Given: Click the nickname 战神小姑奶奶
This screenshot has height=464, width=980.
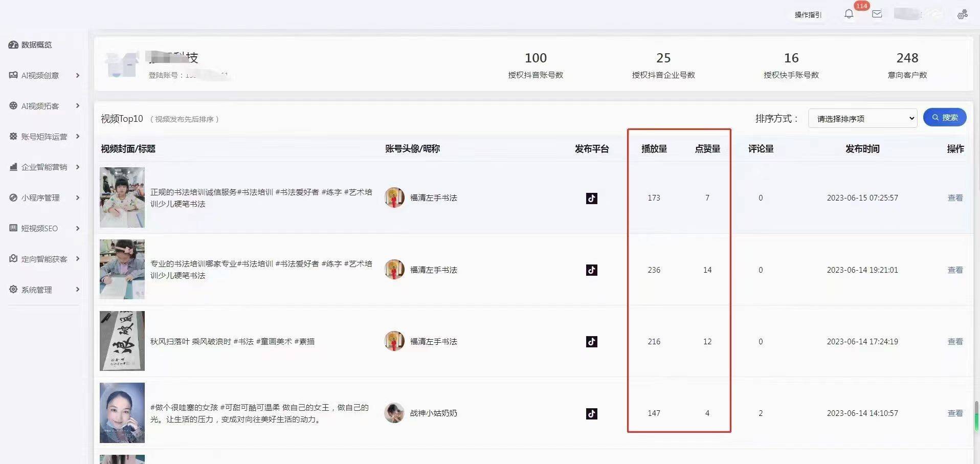Looking at the screenshot, I should (x=433, y=413).
